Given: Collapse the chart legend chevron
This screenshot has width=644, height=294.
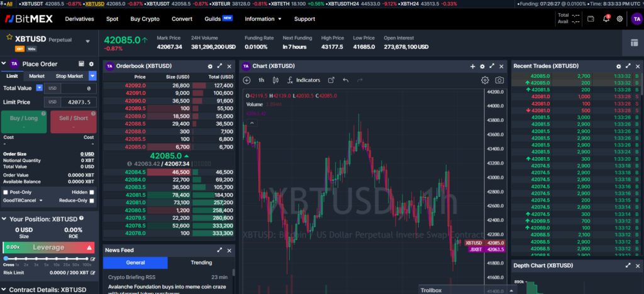Looking at the screenshot, I should coord(252,123).
